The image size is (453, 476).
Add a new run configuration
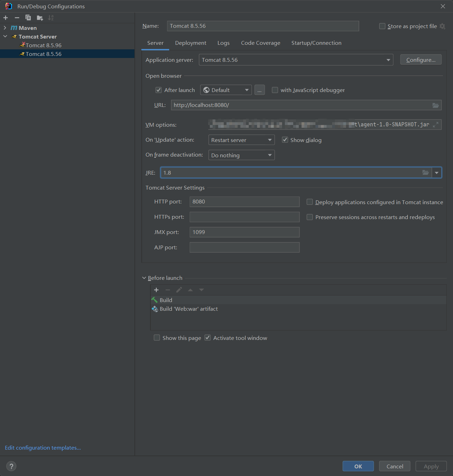[x=6, y=18]
